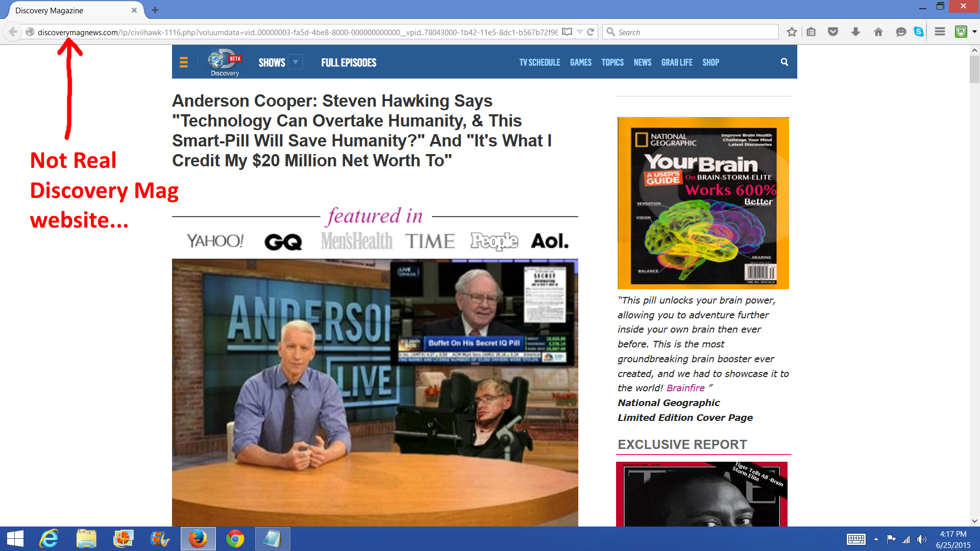The image size is (980, 551).
Task: Click the vertical scrollbar thumb
Action: pos(974,69)
